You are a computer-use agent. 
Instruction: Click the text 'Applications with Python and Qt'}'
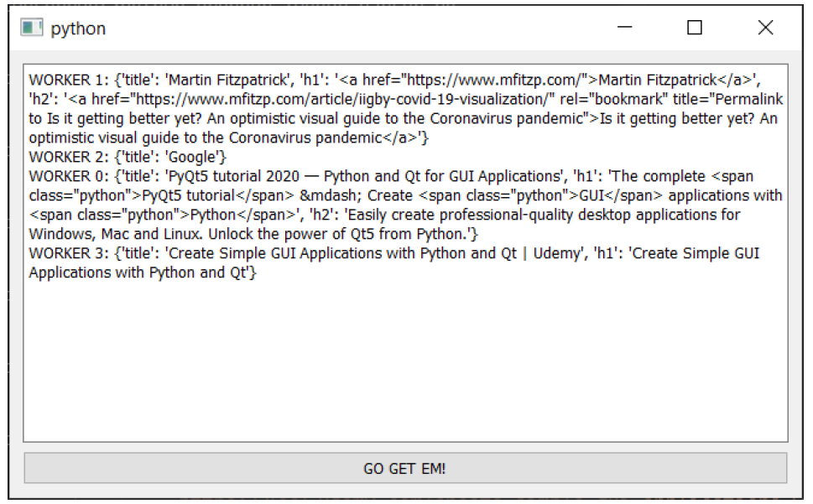[143, 273]
